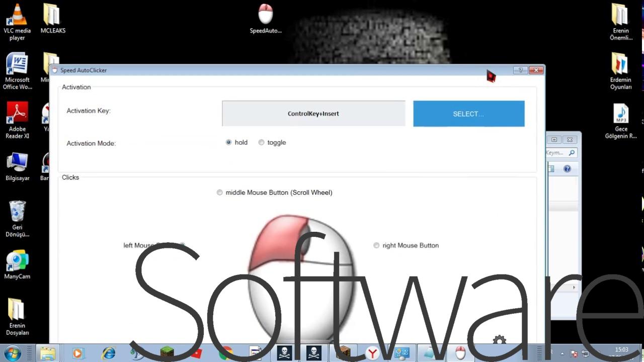The image size is (644, 362).
Task: Open Windows Explorer from taskbar
Action: [x=47, y=353]
